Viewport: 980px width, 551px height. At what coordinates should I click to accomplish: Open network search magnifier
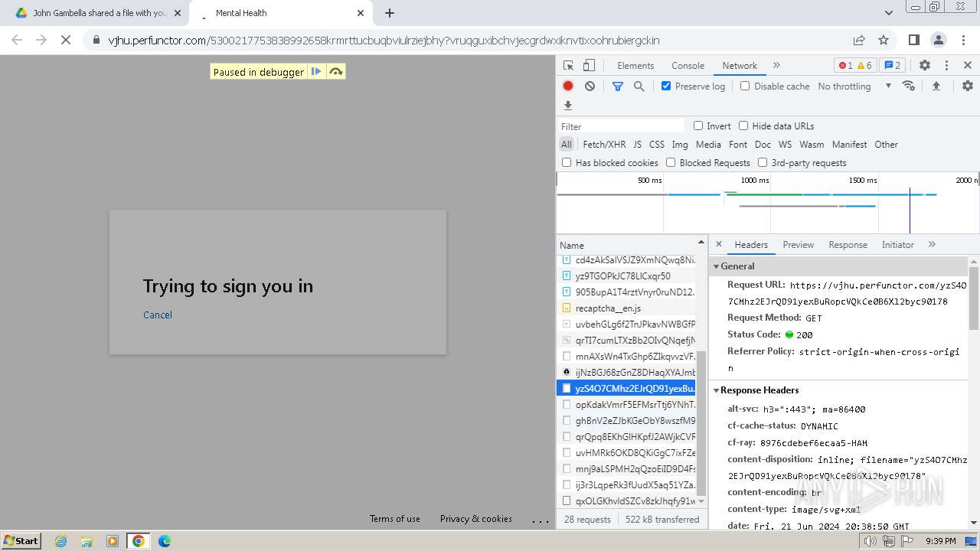click(x=639, y=86)
